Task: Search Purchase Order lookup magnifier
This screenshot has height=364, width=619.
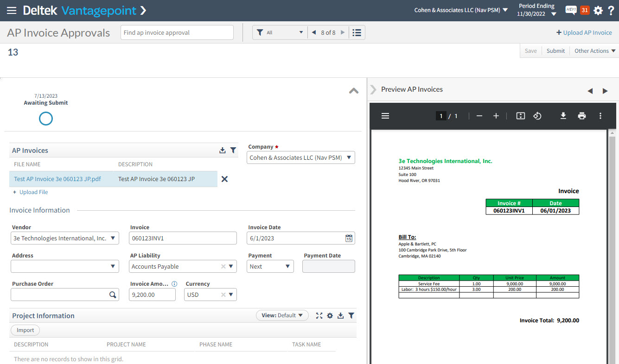Action: click(113, 295)
